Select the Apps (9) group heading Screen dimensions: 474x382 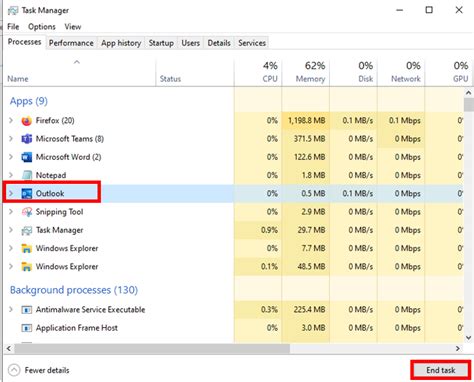pos(29,101)
